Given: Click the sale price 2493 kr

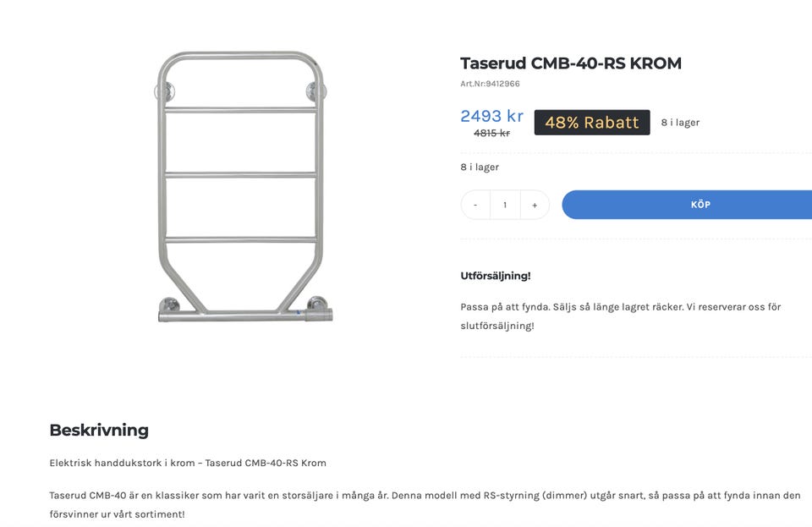Looking at the screenshot, I should [491, 116].
